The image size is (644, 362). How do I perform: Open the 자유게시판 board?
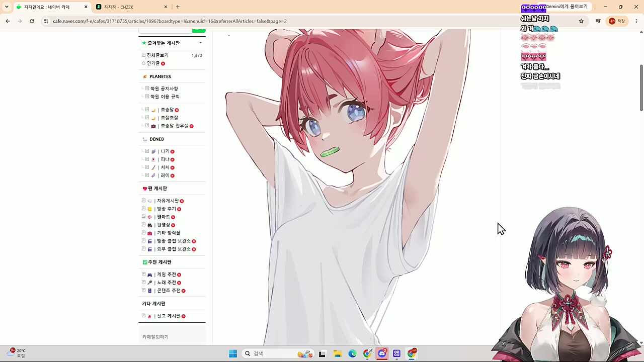pos(168,201)
